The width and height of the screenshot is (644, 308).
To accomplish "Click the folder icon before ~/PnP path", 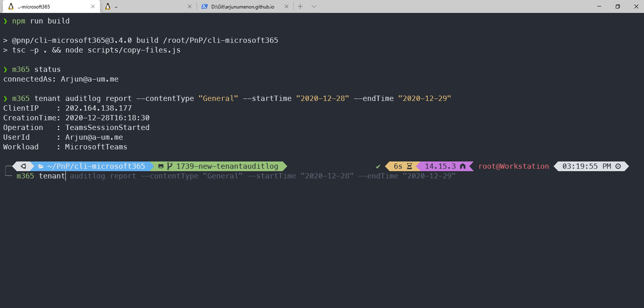I will coord(41,166).
